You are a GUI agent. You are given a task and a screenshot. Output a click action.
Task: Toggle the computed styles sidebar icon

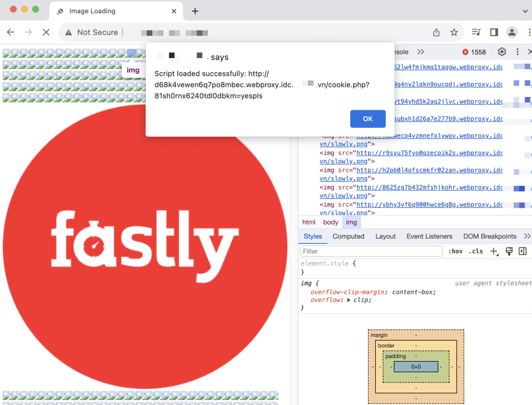click(523, 251)
